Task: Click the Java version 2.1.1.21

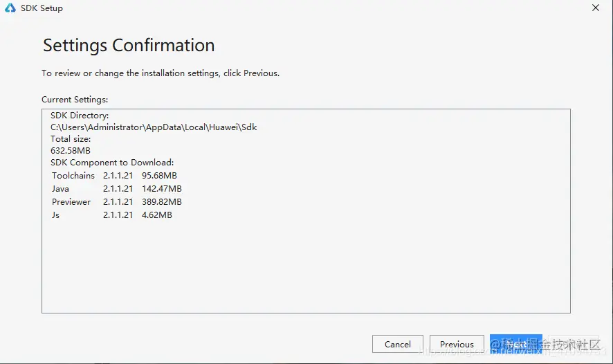Action: (x=118, y=189)
